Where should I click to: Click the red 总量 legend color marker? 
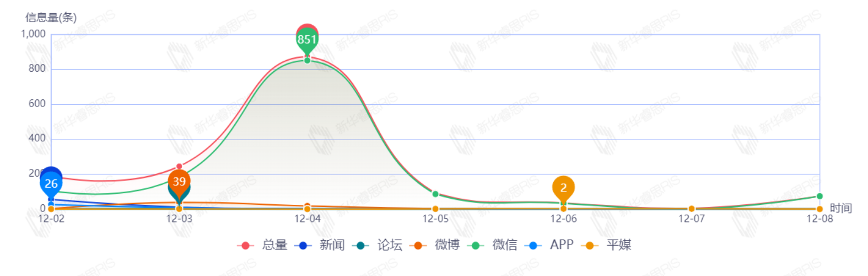pos(246,245)
